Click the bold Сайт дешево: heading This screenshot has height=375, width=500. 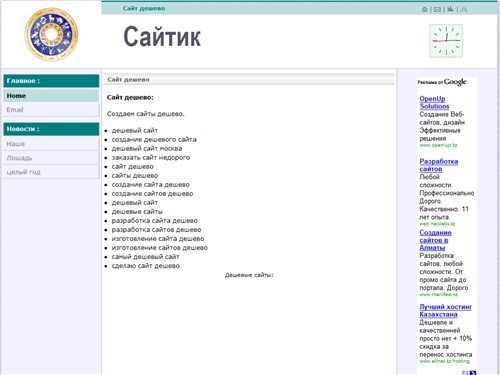click(130, 97)
